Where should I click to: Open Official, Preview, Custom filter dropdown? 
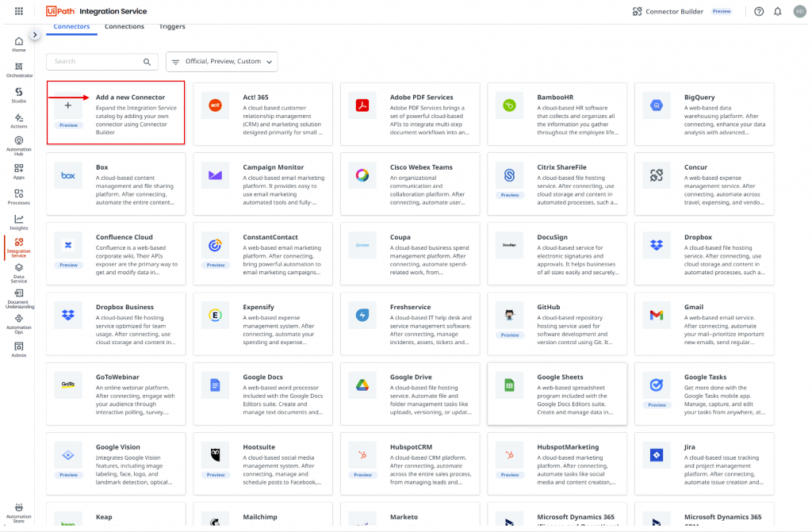[x=222, y=62]
